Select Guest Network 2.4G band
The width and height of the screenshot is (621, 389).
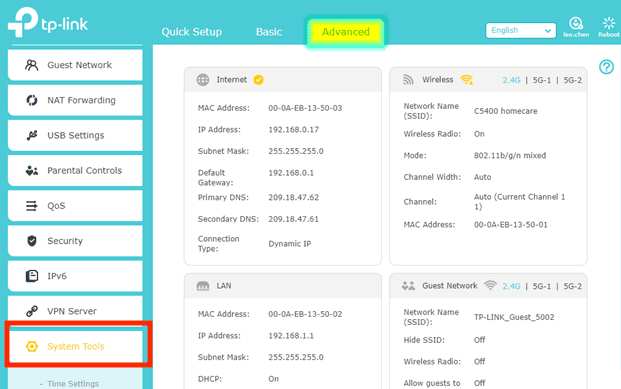[511, 286]
